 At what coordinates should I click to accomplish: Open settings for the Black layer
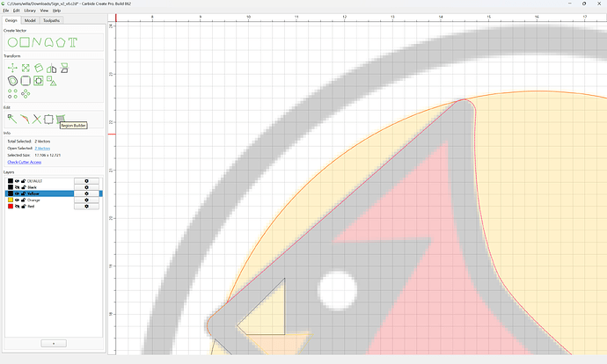click(86, 187)
